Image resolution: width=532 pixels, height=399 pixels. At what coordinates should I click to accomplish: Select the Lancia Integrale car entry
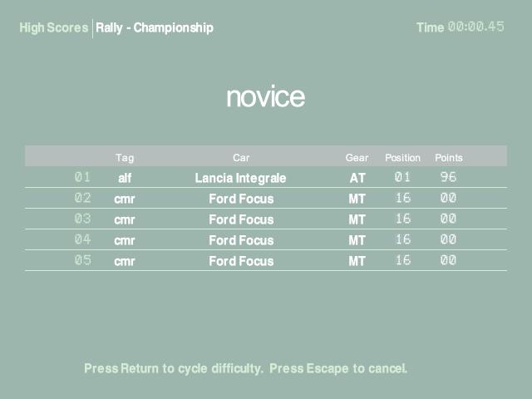(x=240, y=178)
